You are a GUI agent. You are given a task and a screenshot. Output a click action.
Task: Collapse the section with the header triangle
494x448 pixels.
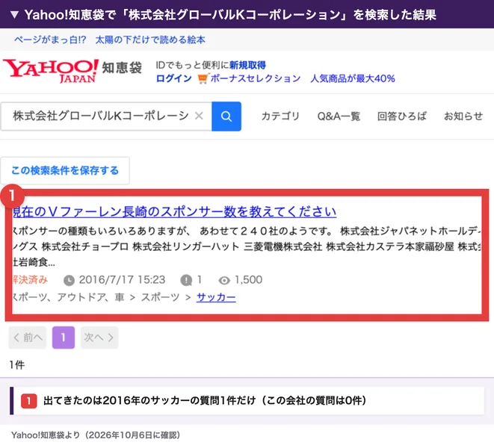point(14,14)
